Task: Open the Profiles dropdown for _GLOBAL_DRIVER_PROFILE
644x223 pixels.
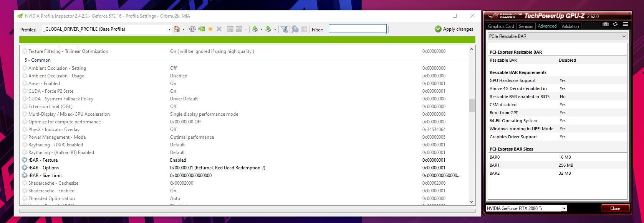Action: pyautogui.click(x=169, y=29)
